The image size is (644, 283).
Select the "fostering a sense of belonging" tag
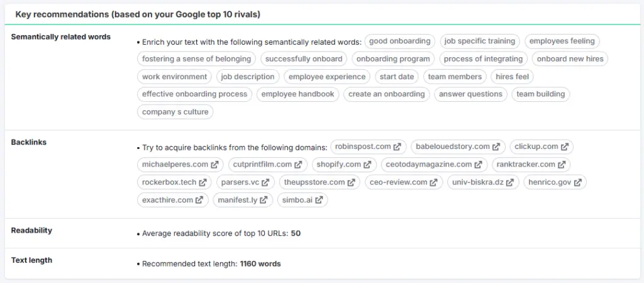[x=196, y=59]
